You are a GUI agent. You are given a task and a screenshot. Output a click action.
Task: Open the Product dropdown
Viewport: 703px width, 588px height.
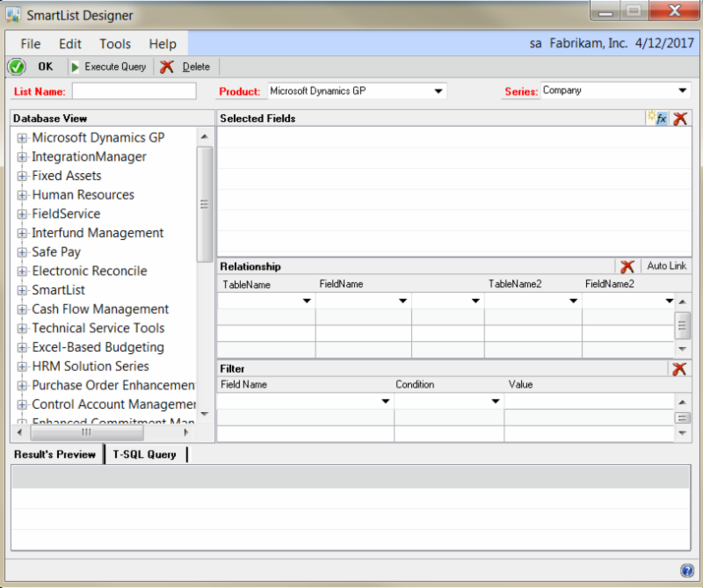(x=438, y=91)
